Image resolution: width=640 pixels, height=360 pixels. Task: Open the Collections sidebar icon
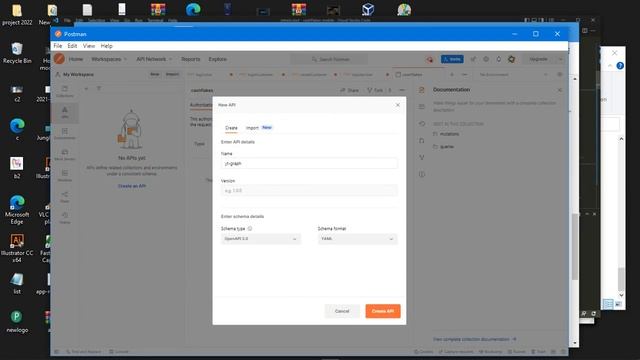65,91
